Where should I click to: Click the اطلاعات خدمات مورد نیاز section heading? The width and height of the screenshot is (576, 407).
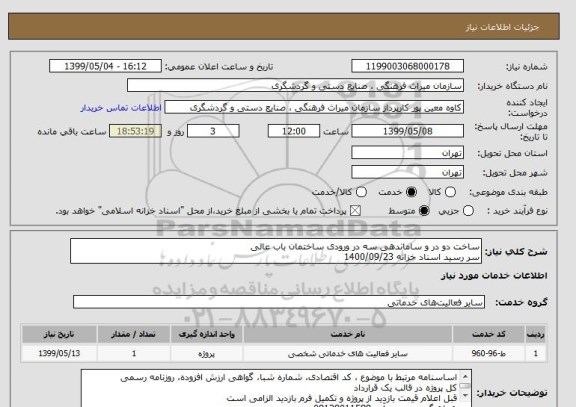click(x=494, y=276)
